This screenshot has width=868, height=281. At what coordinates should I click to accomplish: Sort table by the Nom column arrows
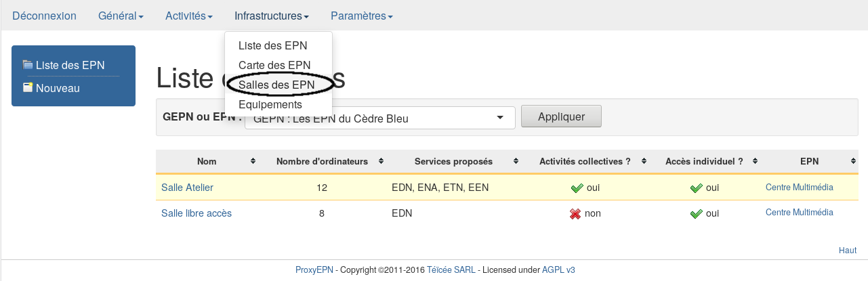click(x=253, y=161)
